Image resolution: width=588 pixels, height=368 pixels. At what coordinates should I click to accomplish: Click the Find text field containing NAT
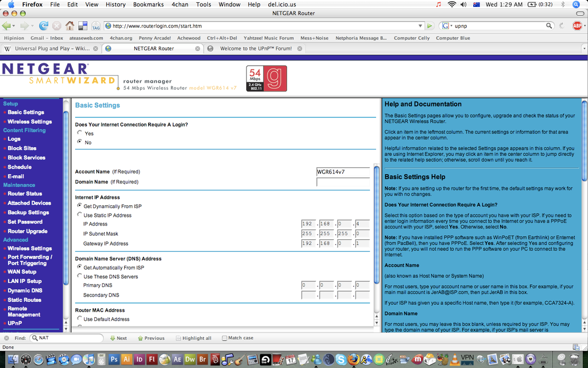(67, 338)
